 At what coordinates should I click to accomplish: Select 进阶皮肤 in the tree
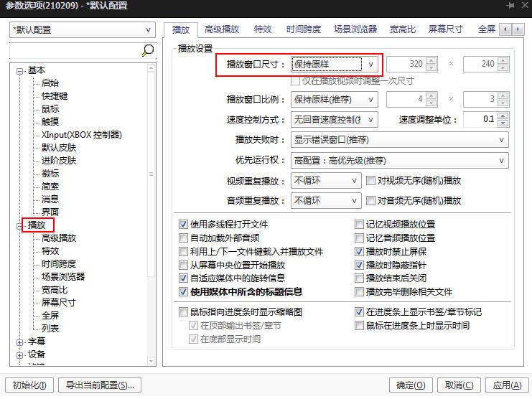pyautogui.click(x=59, y=160)
